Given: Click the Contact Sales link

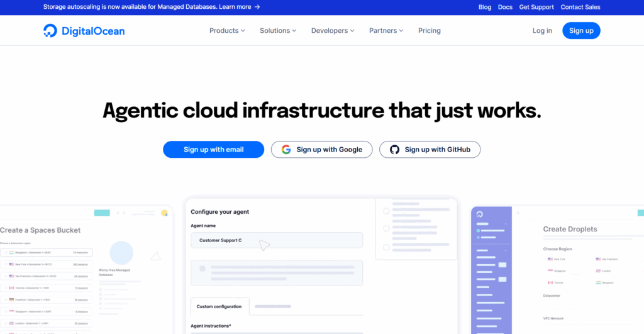Looking at the screenshot, I should pos(580,7).
